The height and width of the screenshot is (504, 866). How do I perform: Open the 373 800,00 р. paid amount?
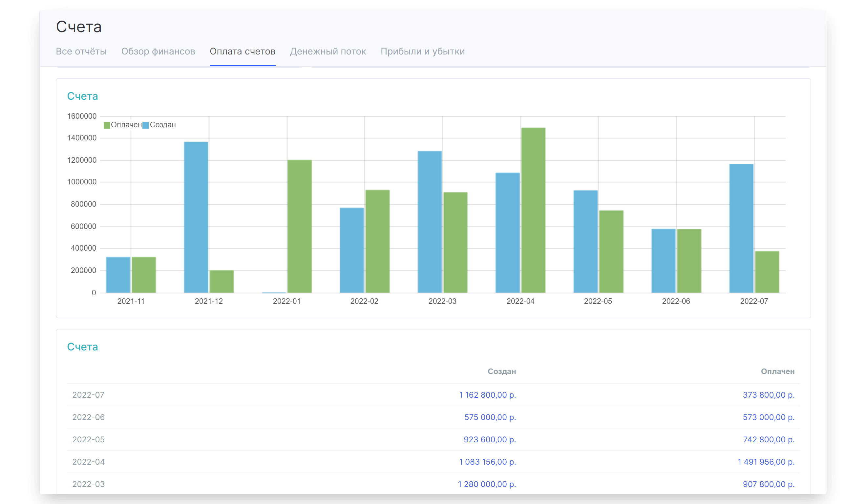(769, 395)
